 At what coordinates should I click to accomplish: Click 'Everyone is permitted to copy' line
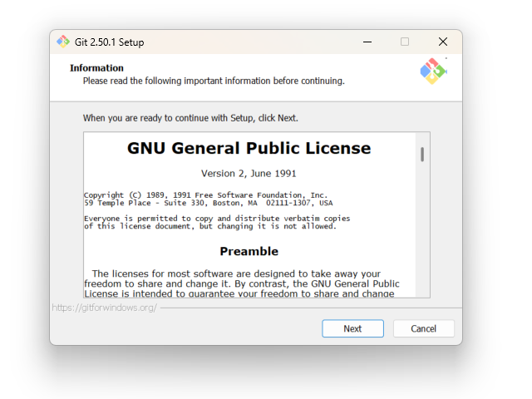click(217, 218)
